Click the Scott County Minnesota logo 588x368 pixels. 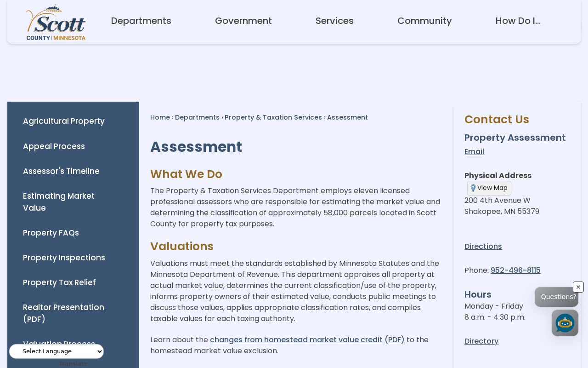56,23
